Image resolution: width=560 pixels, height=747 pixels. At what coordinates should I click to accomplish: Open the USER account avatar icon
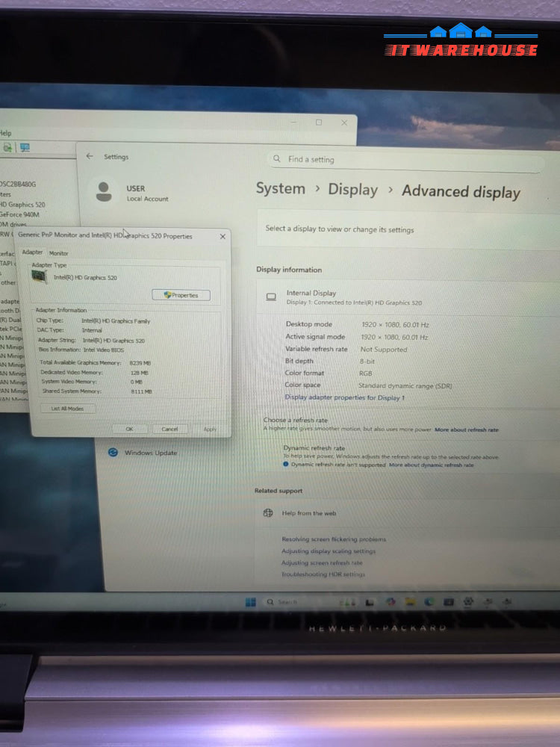pyautogui.click(x=104, y=192)
